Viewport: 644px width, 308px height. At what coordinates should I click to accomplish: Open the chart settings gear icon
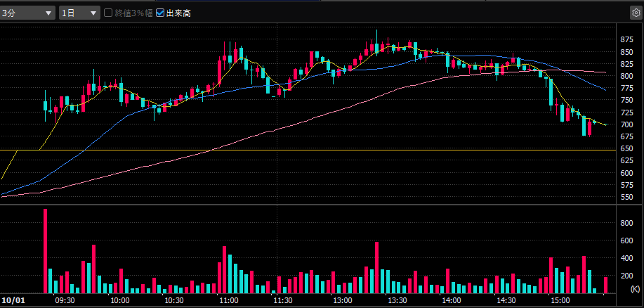click(636, 13)
